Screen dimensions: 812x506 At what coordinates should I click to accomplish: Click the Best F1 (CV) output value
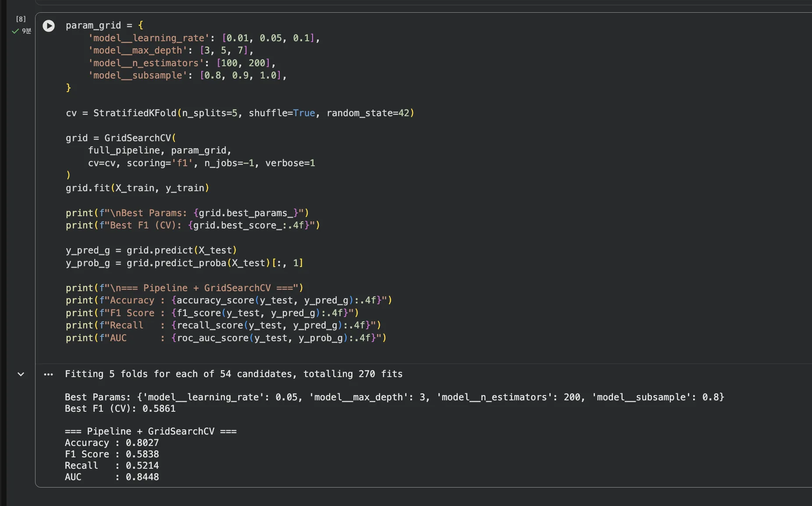click(159, 409)
